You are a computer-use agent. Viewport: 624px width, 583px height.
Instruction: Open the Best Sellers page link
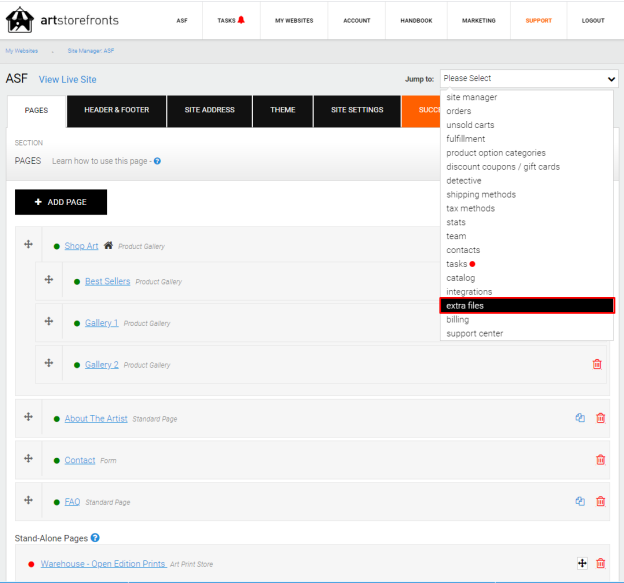107,281
